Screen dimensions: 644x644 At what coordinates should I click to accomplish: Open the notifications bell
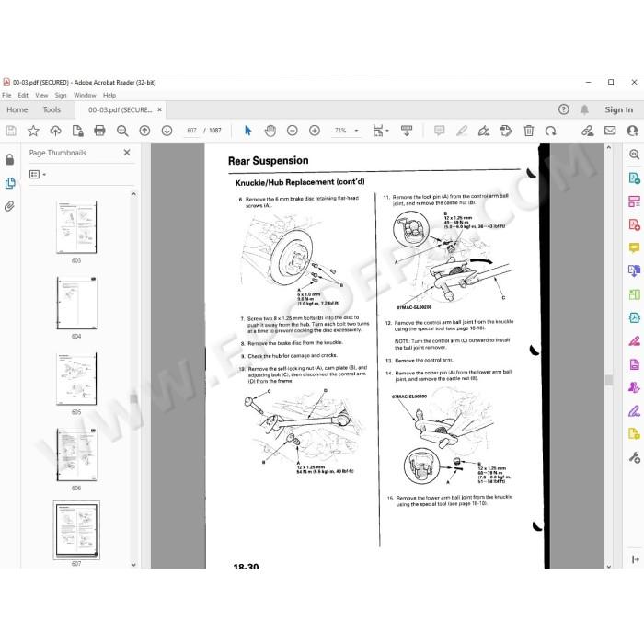click(584, 109)
